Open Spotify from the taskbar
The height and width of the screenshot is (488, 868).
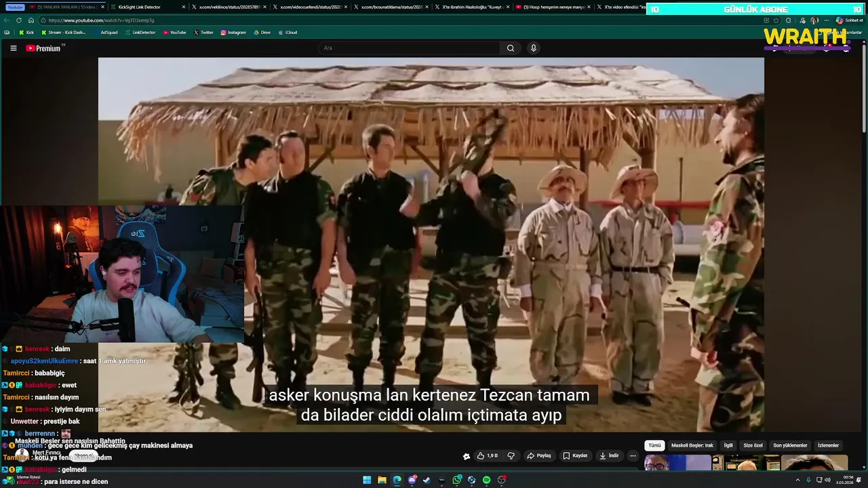(486, 480)
